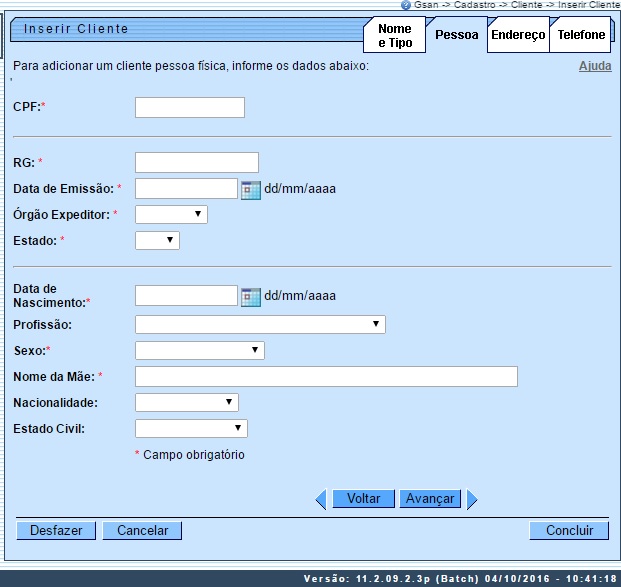This screenshot has height=587, width=621.
Task: Click the Concluir button
Action: [x=569, y=530]
